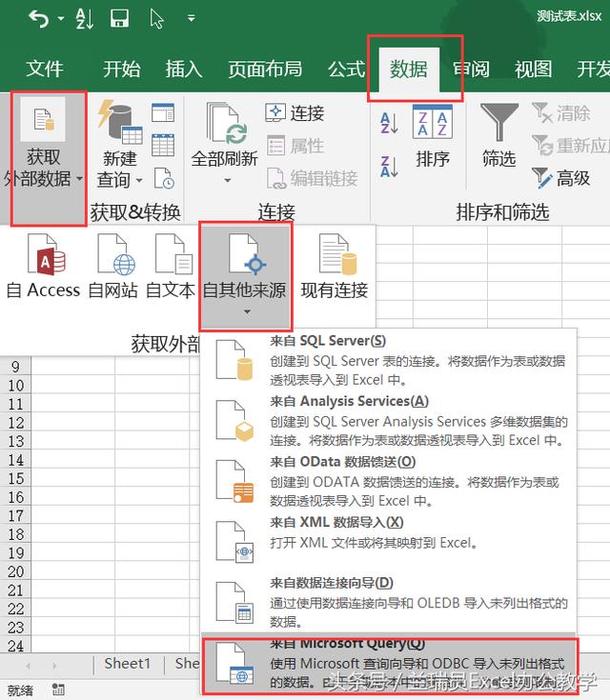Click next sheet navigation arrow
The height and width of the screenshot is (700, 610).
54,666
